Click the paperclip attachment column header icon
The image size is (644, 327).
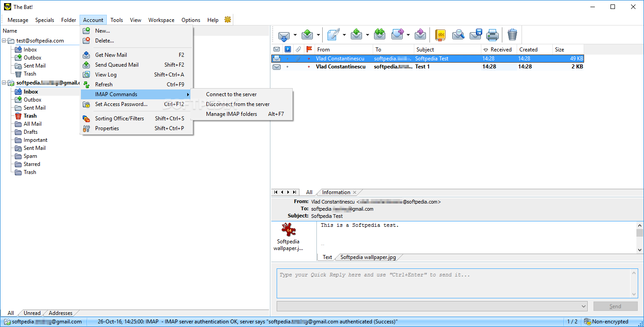pos(298,49)
